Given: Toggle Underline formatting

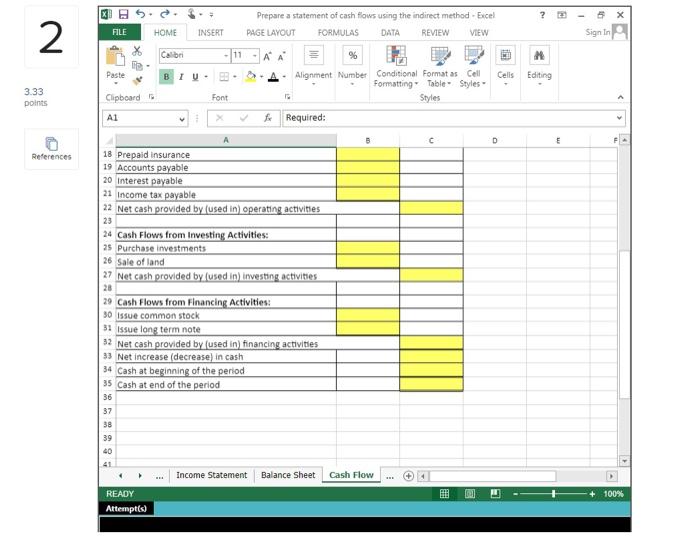Looking at the screenshot, I should coord(195,77).
